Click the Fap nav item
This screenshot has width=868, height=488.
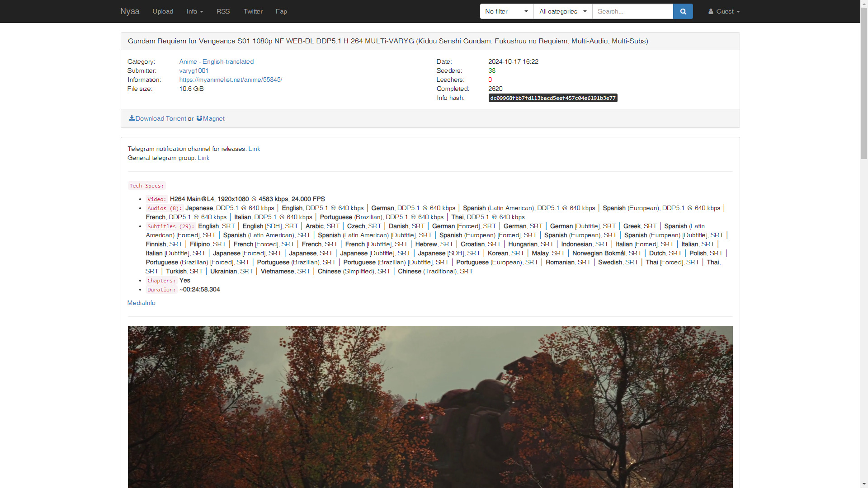pyautogui.click(x=281, y=11)
